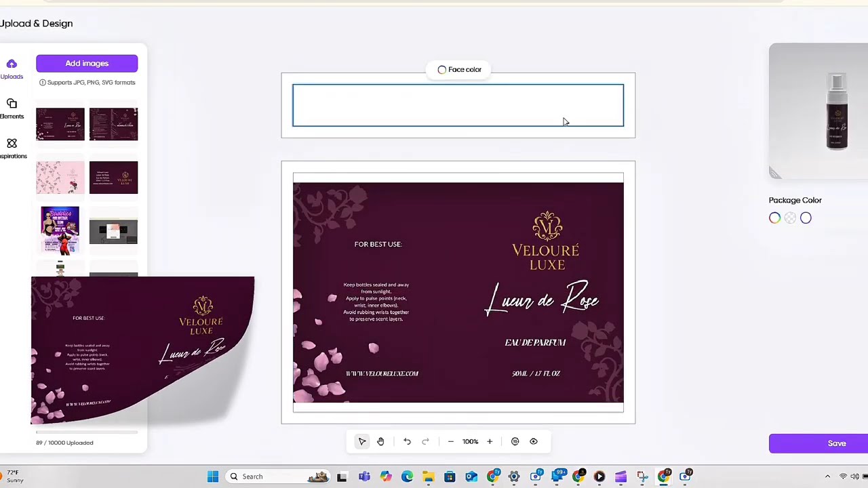The image size is (868, 488).
Task: Open Outlook from the taskbar
Action: (x=471, y=476)
